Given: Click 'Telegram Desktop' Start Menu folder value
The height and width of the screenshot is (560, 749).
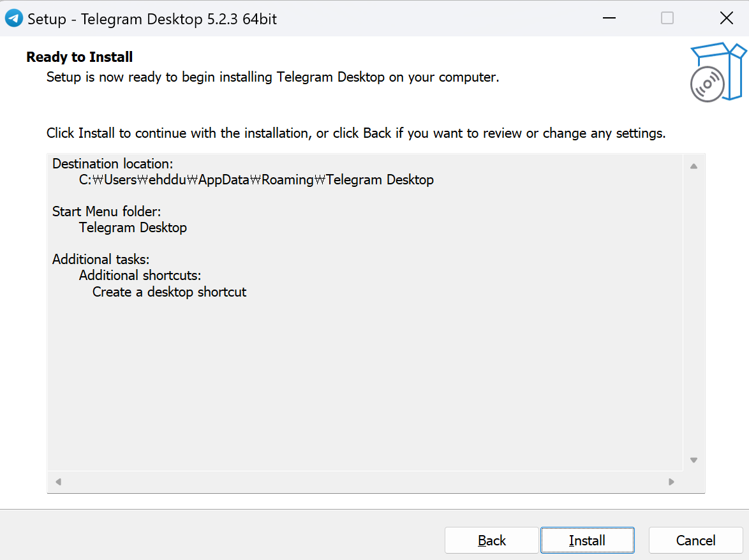Looking at the screenshot, I should pyautogui.click(x=133, y=228).
